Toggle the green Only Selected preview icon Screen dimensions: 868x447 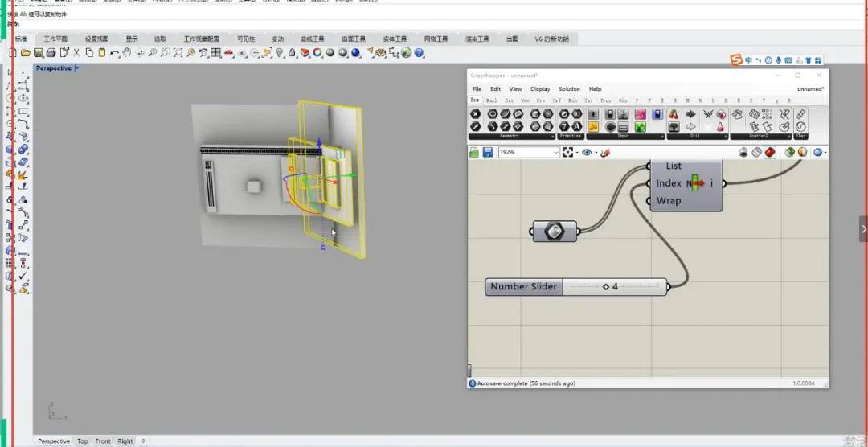[790, 152]
